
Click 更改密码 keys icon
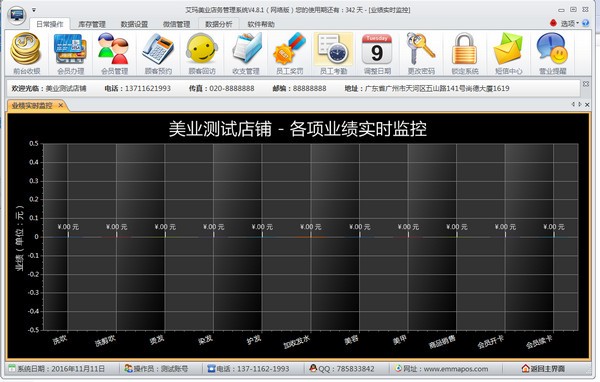(x=421, y=53)
